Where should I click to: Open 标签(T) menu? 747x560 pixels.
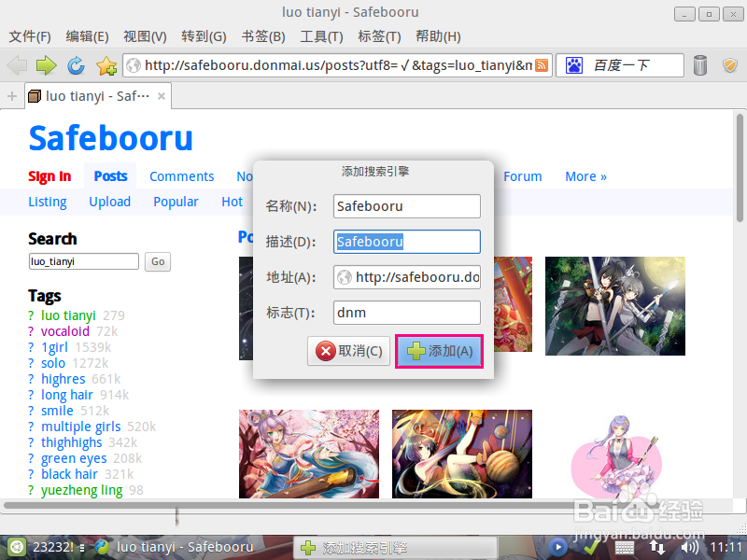tap(379, 36)
